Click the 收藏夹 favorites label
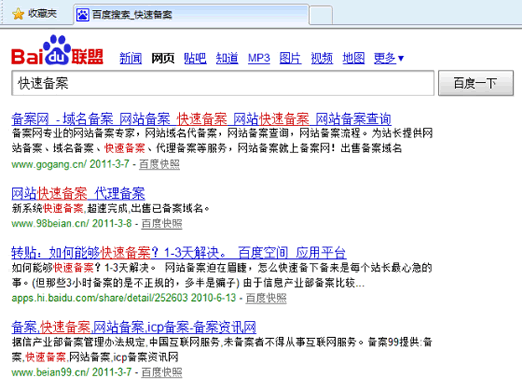This screenshot has height=392, width=522. coord(42,14)
